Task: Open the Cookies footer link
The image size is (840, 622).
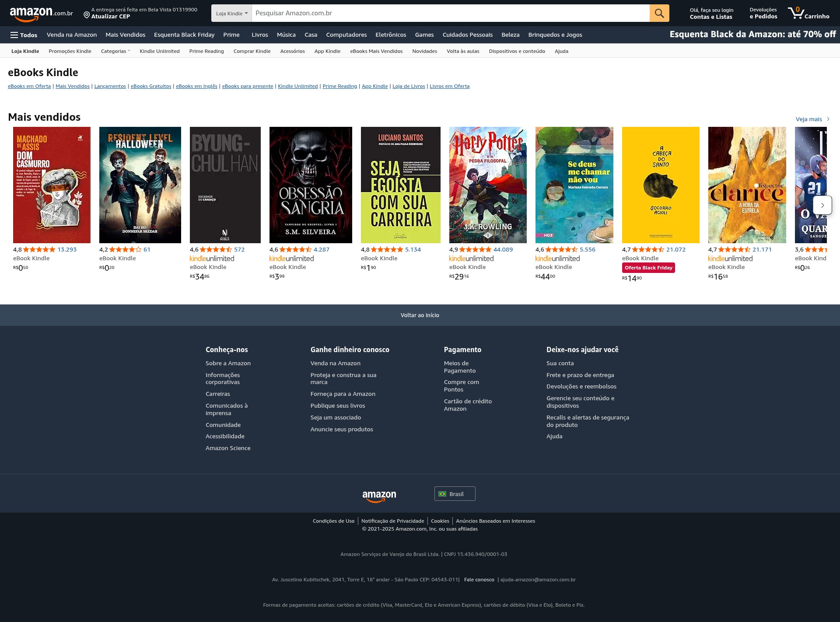Action: (440, 521)
